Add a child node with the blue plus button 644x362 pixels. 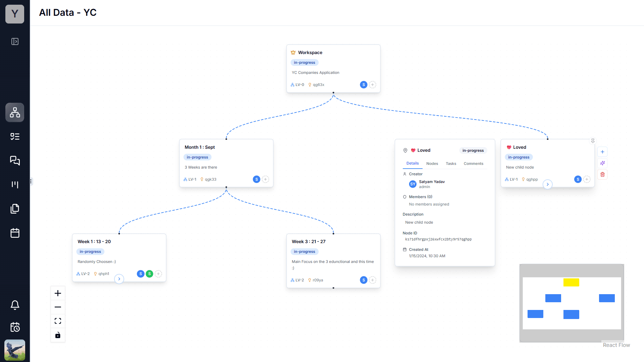[602, 152]
